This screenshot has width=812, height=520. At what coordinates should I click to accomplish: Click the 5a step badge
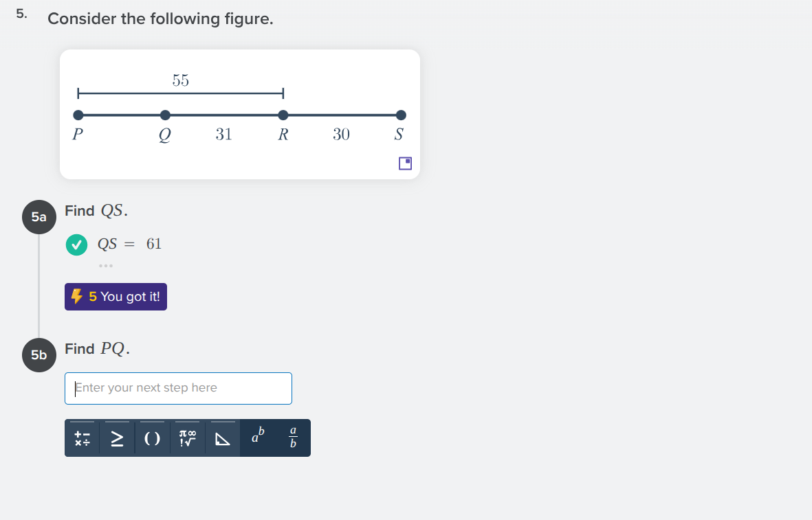click(x=39, y=216)
